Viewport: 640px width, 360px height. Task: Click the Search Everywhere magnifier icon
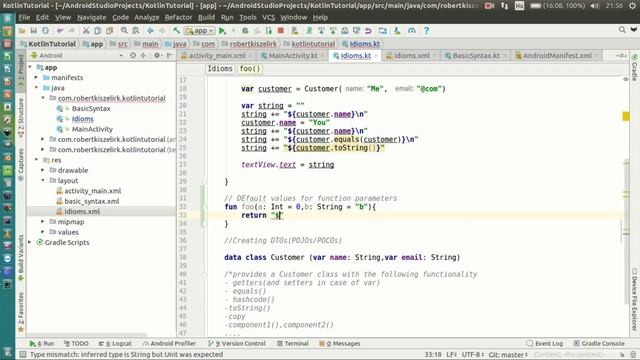pyautogui.click(x=622, y=30)
